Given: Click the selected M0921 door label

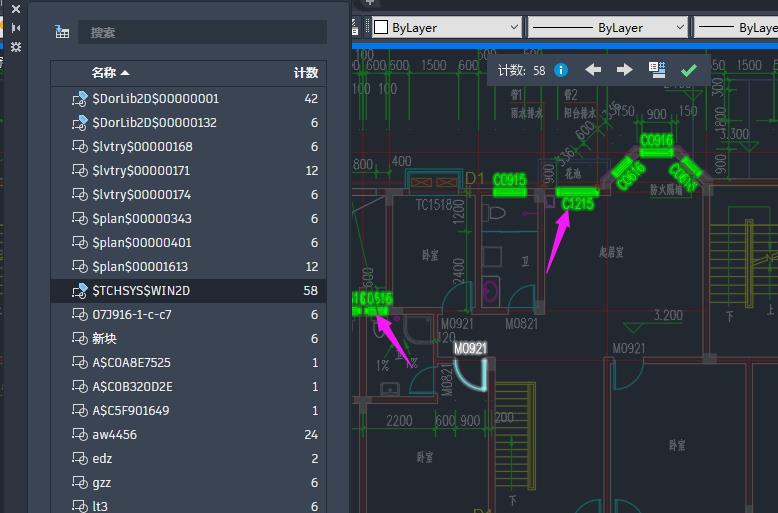Looking at the screenshot, I should click(x=470, y=348).
